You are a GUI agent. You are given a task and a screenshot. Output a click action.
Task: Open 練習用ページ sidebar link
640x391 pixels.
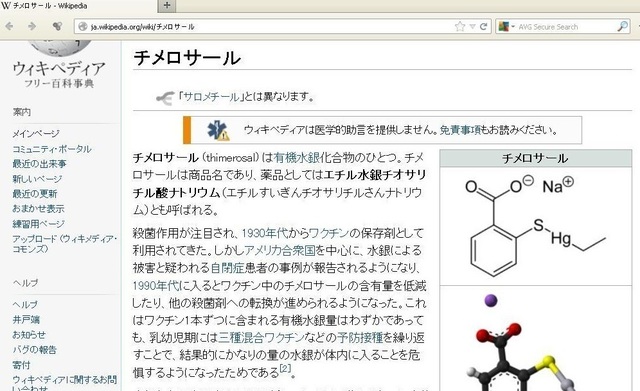tap(38, 224)
